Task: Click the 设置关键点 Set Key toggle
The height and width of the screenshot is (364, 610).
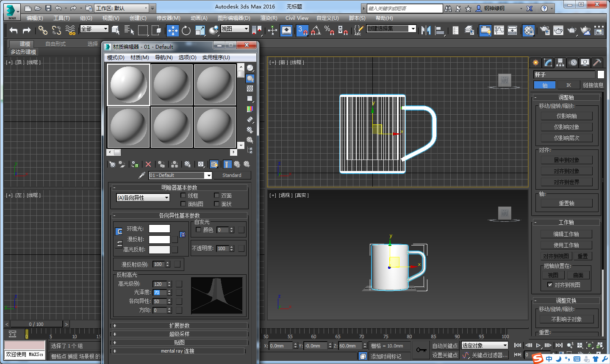Action: [445, 355]
